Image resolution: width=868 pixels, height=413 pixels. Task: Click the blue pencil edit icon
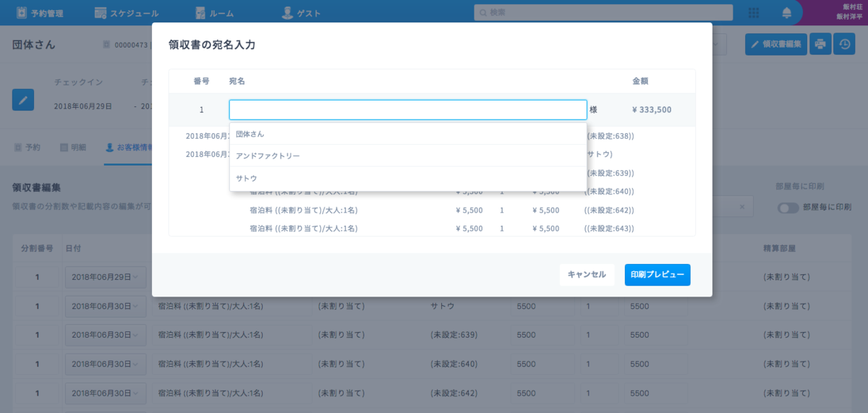23,100
